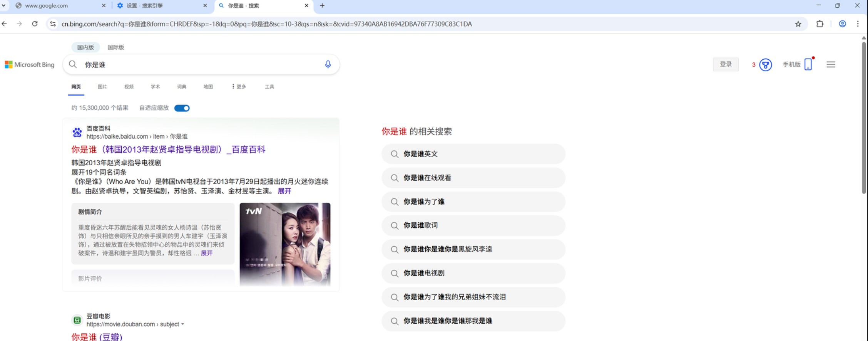Expand the description with 展开 after 金材昱等主演
Screen dimensions: 868x341
pyautogui.click(x=284, y=191)
